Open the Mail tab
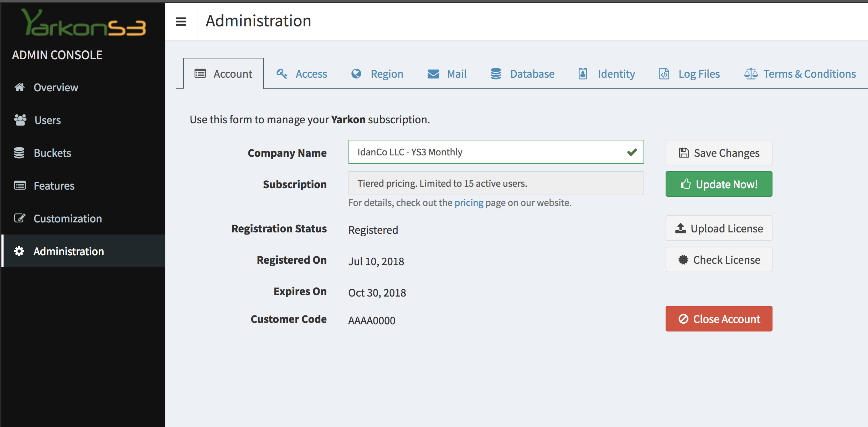The width and height of the screenshot is (868, 427). 447,74
